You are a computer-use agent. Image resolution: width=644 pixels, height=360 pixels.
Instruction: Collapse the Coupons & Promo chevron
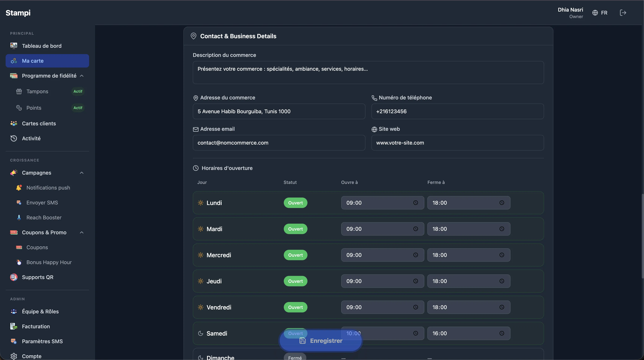[81, 232]
